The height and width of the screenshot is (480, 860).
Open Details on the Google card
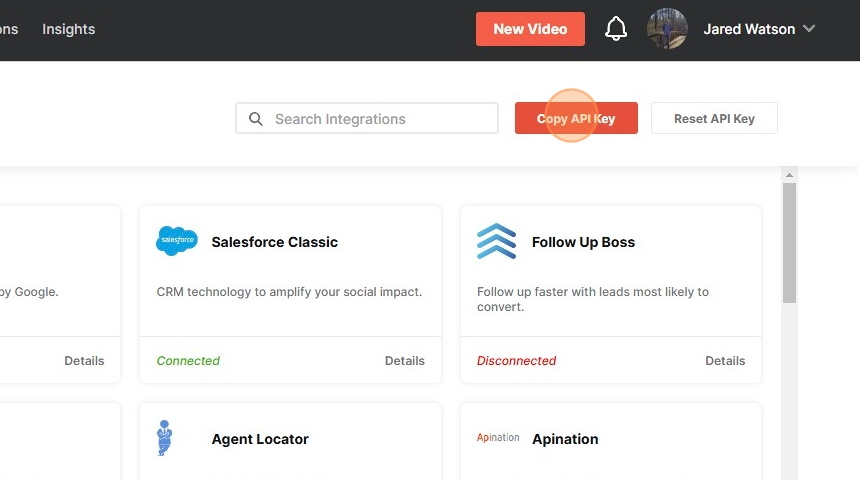tap(84, 360)
